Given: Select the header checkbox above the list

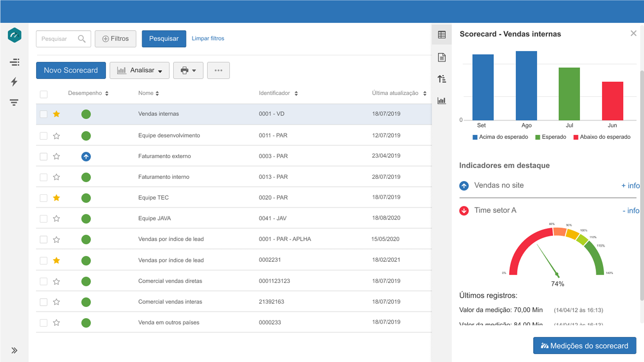Looking at the screenshot, I should point(43,94).
